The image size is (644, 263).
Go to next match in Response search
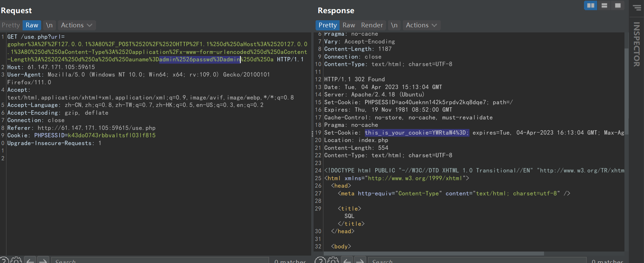[x=360, y=260]
